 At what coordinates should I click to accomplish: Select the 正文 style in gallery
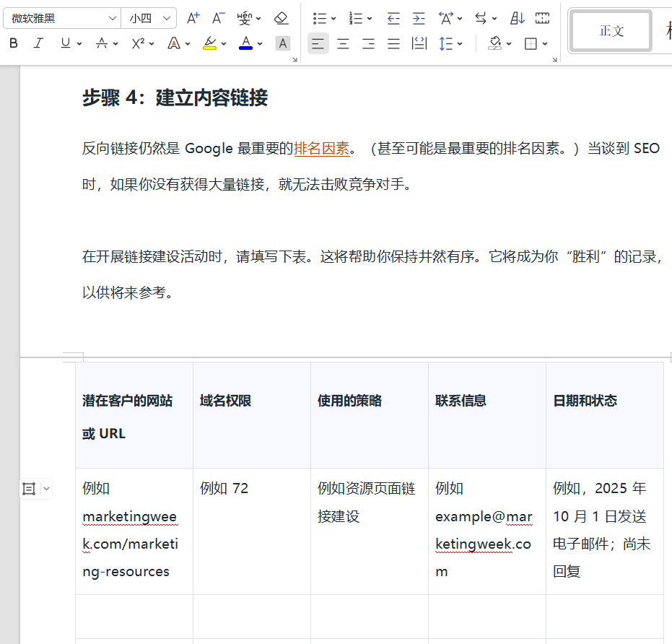tap(611, 31)
